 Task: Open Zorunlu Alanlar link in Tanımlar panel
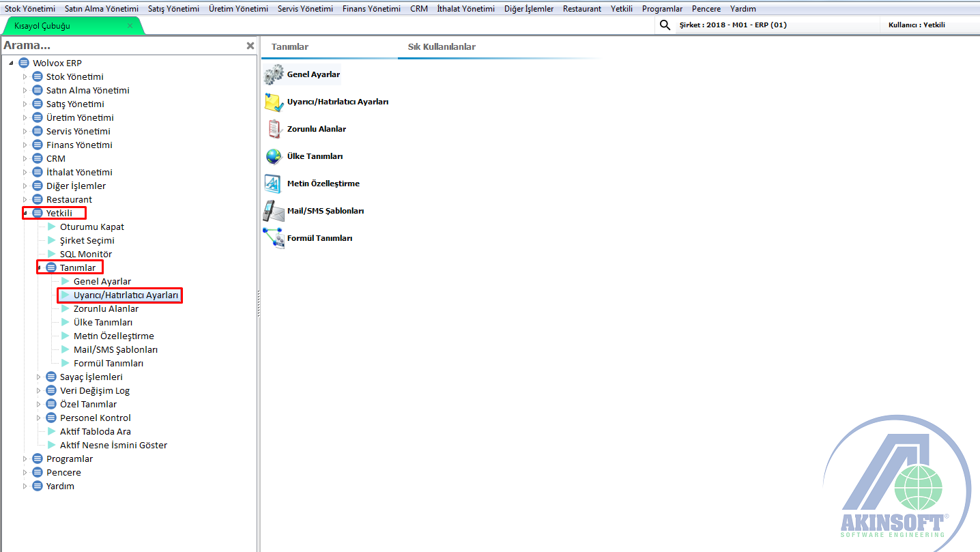click(317, 129)
